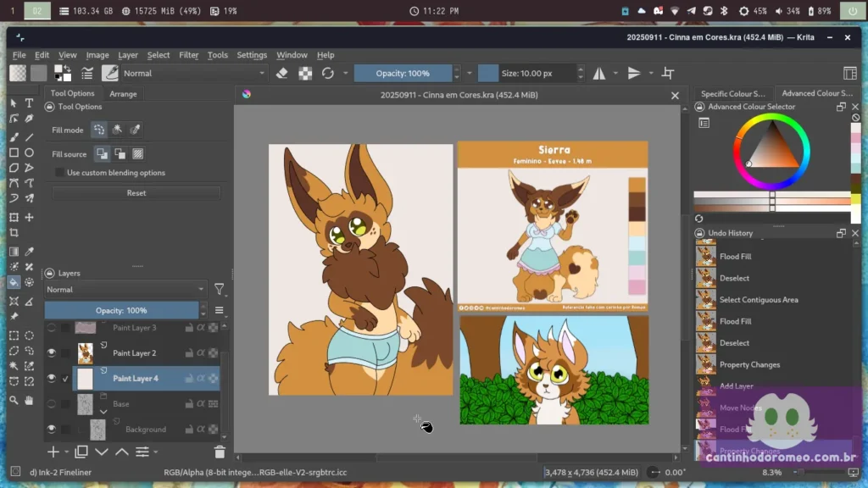868x488 pixels.
Task: Select the Elliptical Selection tool
Action: pos(30,335)
